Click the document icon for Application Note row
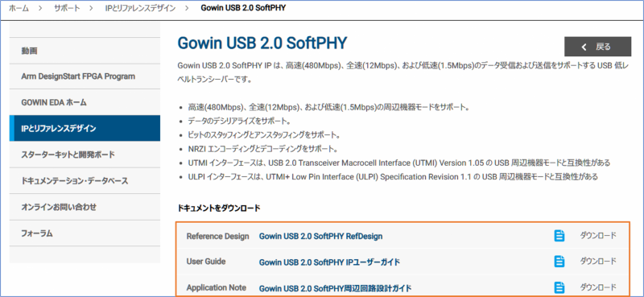The image size is (644, 297). coord(559,287)
